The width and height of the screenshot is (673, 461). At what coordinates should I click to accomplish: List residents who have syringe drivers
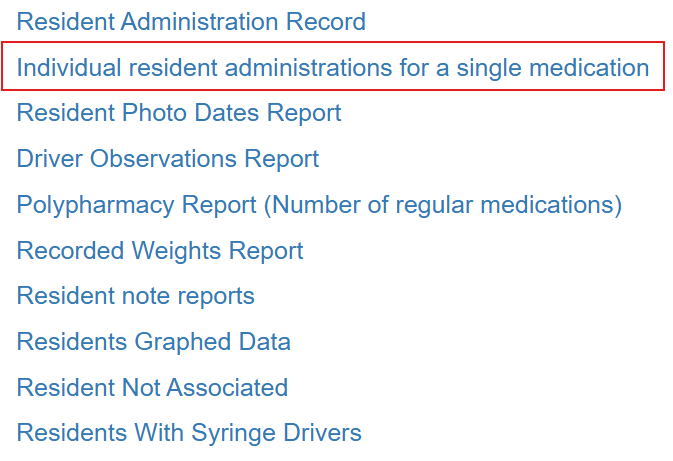[189, 433]
